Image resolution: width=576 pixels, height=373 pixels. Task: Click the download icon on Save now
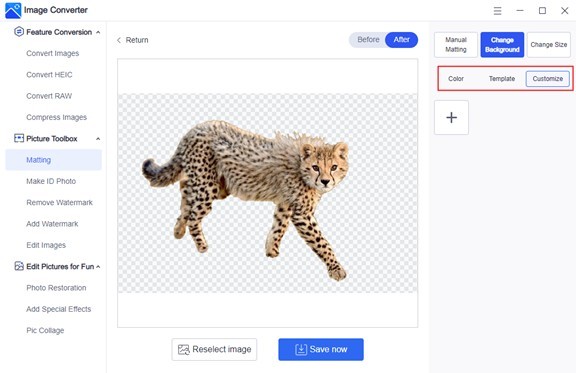coord(301,349)
